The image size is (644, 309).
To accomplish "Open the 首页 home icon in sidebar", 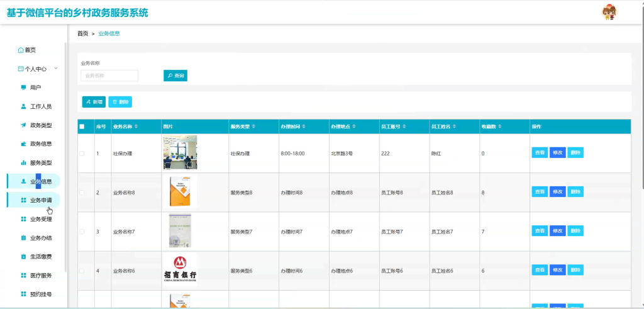I will tap(21, 50).
